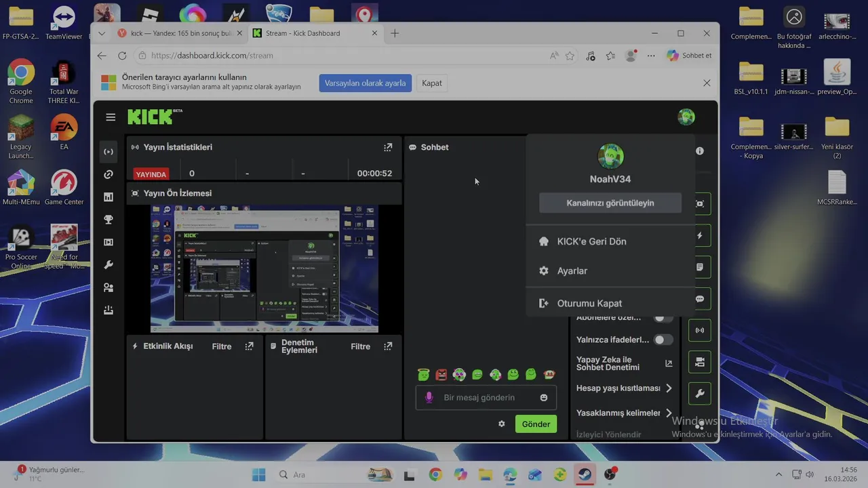Open Filtre in Denetim Eylemleri panel
Screen dimensions: 868x488
(360, 346)
